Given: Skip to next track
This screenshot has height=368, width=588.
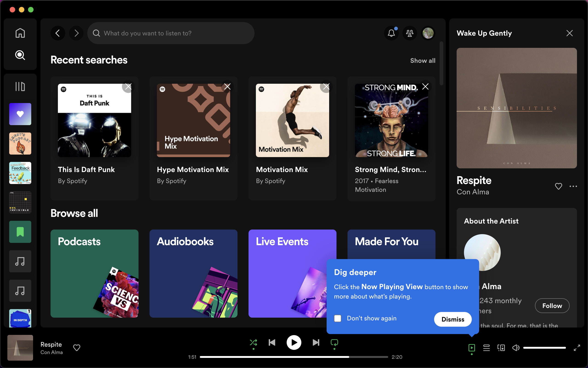Looking at the screenshot, I should pyautogui.click(x=316, y=343).
